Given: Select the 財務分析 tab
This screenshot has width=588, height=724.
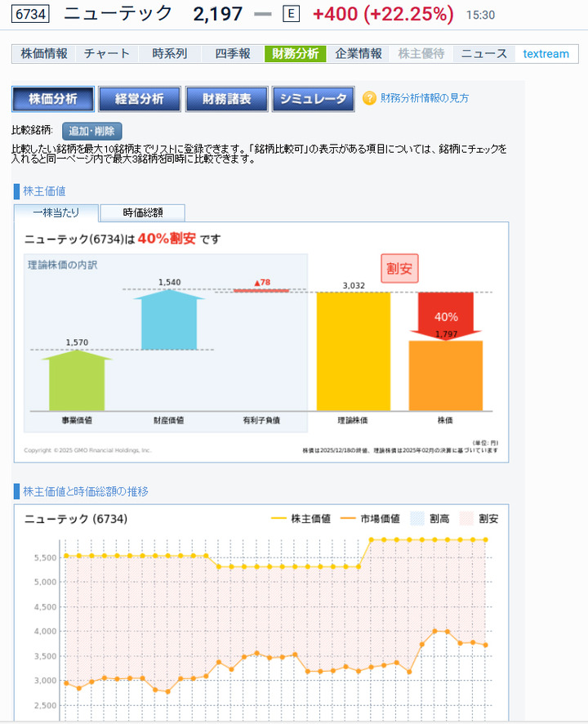Looking at the screenshot, I should pyautogui.click(x=296, y=54).
